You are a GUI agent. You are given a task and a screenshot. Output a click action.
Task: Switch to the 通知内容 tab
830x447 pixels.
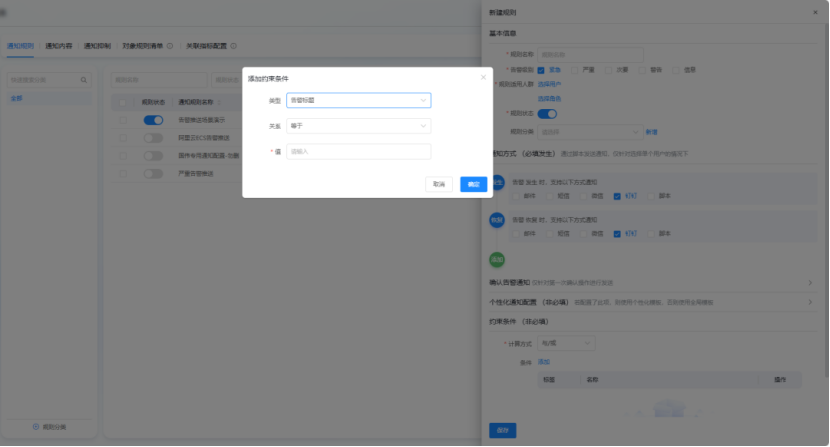(59, 46)
